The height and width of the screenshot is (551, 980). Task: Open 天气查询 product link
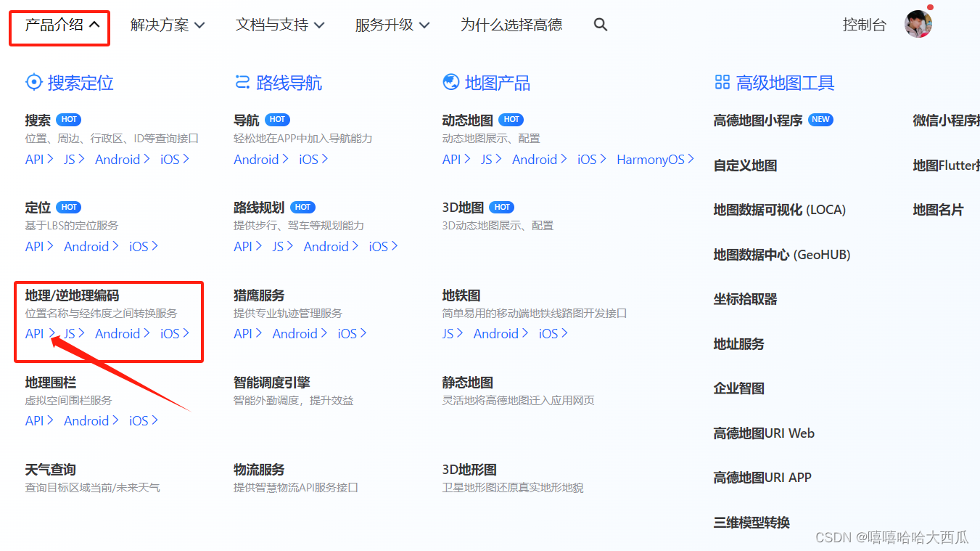[50, 470]
